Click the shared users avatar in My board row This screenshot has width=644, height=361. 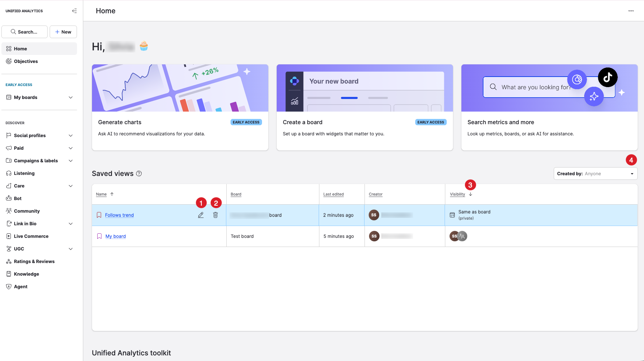[462, 236]
